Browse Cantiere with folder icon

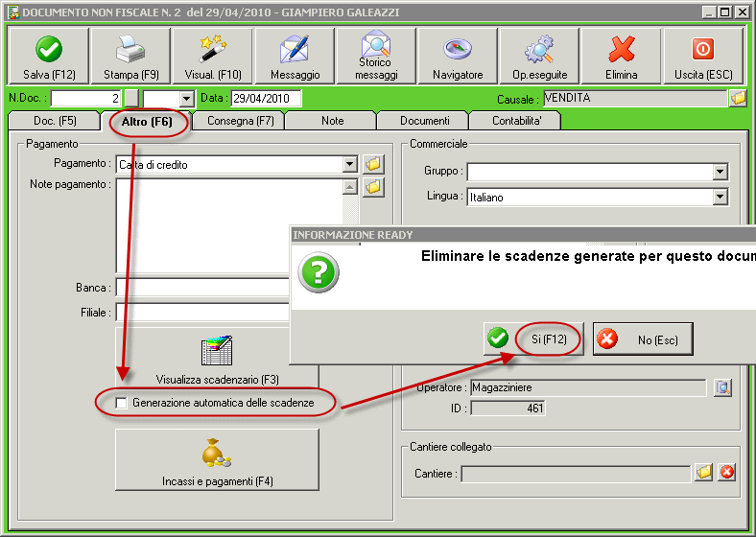pyautogui.click(x=704, y=473)
